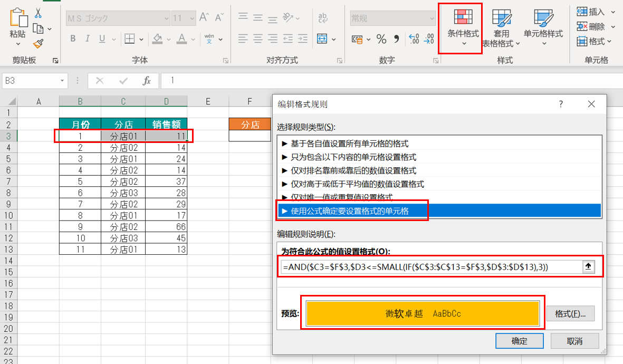
Task: Click the Name Box showing B3
Action: [x=30, y=81]
